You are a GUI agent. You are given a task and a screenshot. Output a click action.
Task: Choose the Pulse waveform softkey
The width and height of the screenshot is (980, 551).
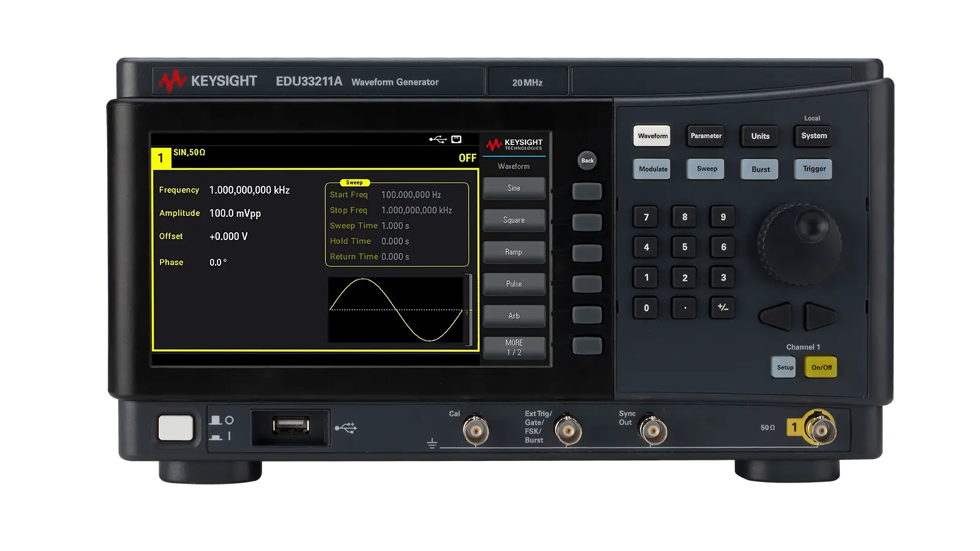tap(514, 283)
